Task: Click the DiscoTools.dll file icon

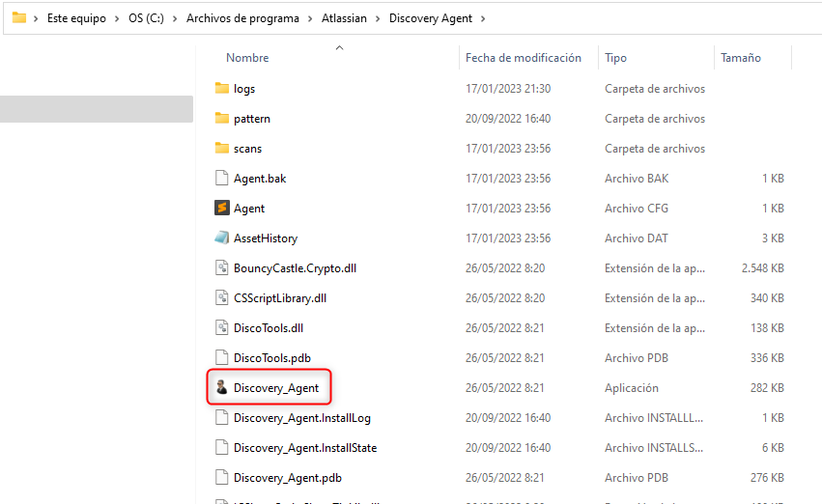Action: pos(222,327)
